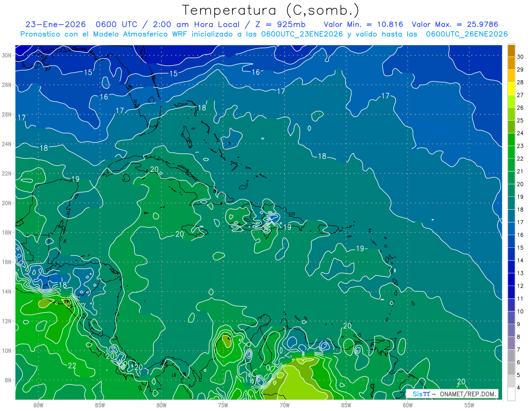Click the lime swatch between 26 and 27
The width and height of the screenshot is (532, 411).
pos(511,102)
